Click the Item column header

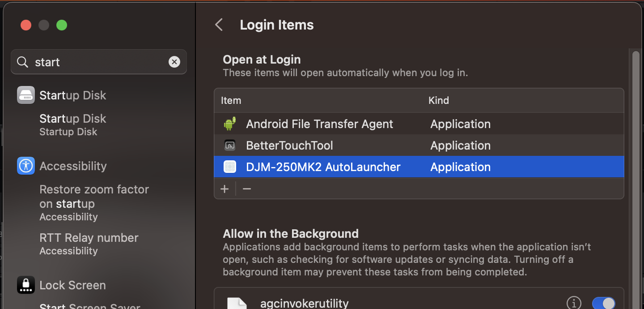point(231,100)
